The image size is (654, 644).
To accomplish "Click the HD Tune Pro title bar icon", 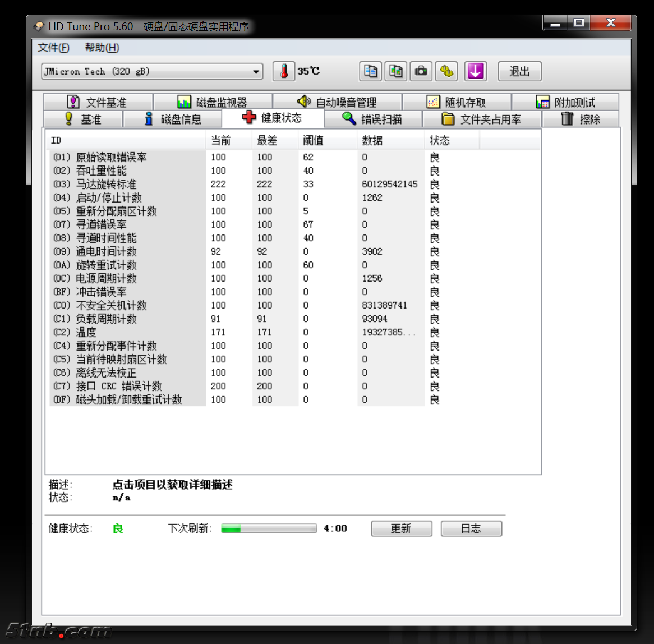I will click(x=39, y=26).
